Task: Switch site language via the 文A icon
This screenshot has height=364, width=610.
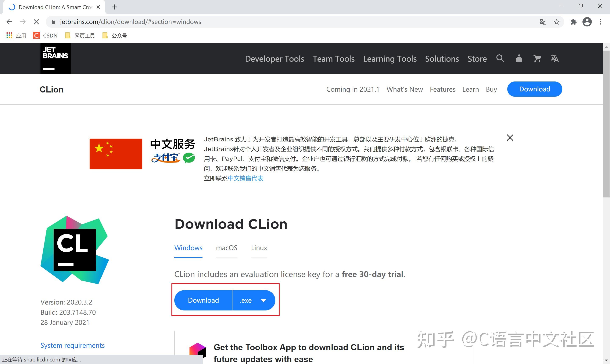Action: pyautogui.click(x=555, y=59)
